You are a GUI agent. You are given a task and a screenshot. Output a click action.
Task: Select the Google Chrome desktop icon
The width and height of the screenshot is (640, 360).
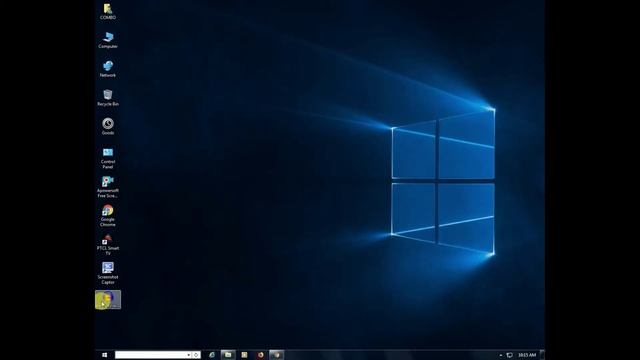coord(108,216)
